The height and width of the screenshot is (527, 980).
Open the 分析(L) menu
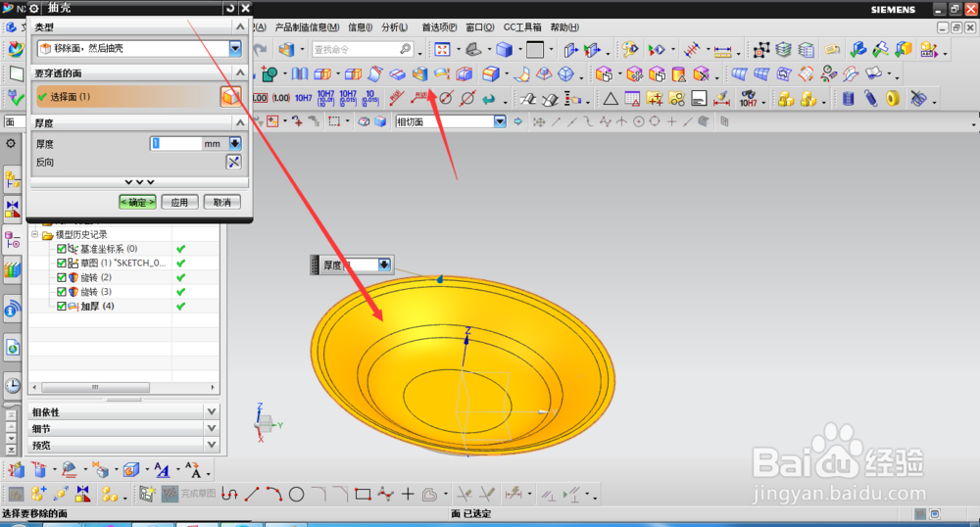point(394,26)
